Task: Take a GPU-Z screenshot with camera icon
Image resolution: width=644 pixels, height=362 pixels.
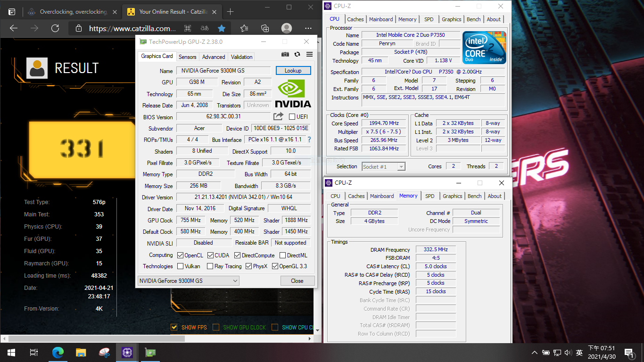Action: click(285, 55)
